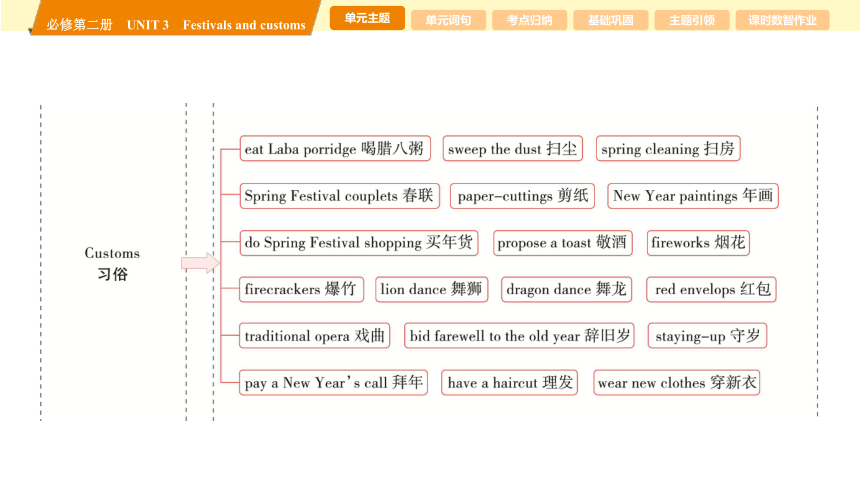This screenshot has height=484, width=860.
Task: Click the UNIT 3 Festivals and customs header
Action: (x=216, y=25)
